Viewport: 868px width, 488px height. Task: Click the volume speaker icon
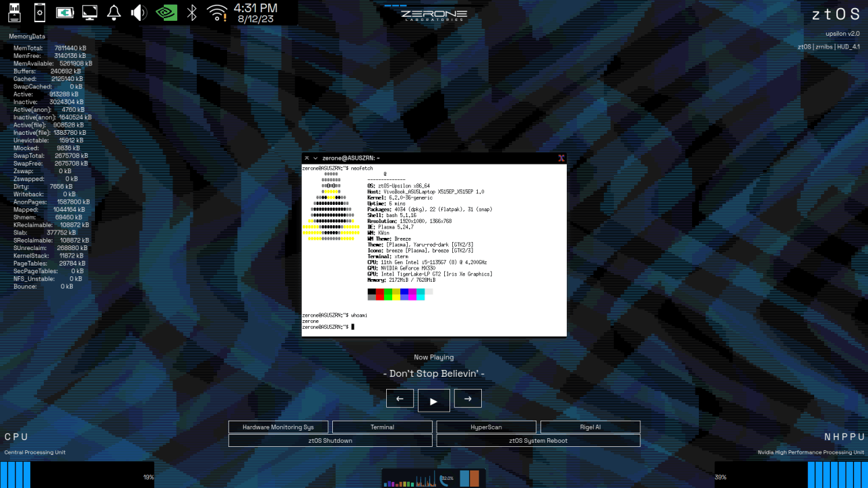139,12
